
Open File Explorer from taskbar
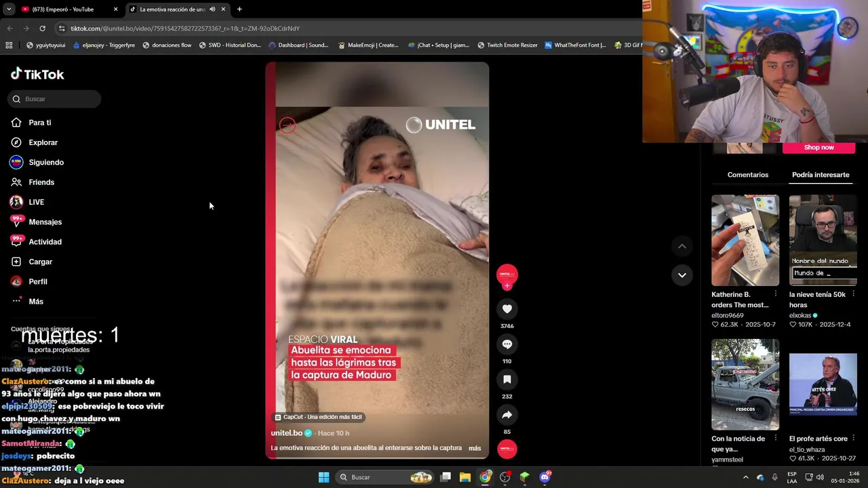coord(465,477)
